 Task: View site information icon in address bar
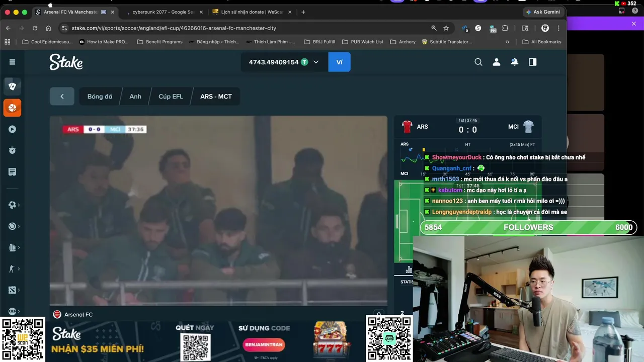click(x=64, y=28)
